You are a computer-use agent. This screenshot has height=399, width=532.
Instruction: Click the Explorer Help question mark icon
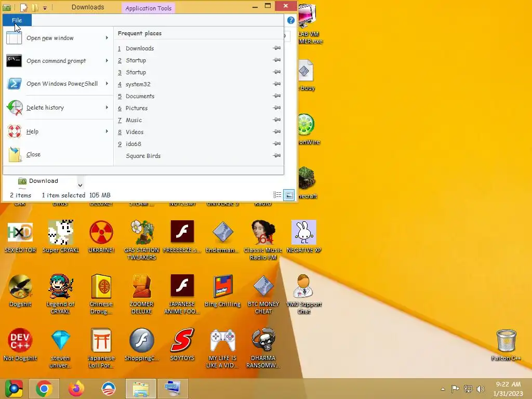pyautogui.click(x=291, y=20)
